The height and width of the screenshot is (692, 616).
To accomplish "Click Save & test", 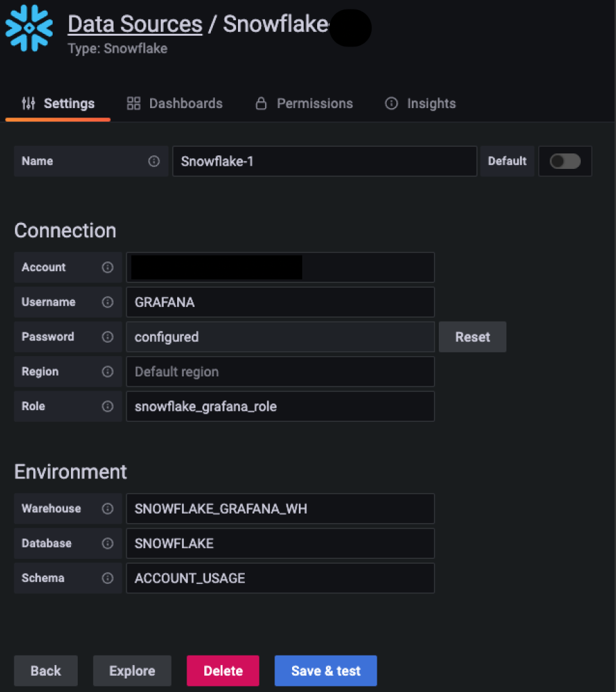I will (x=325, y=670).
